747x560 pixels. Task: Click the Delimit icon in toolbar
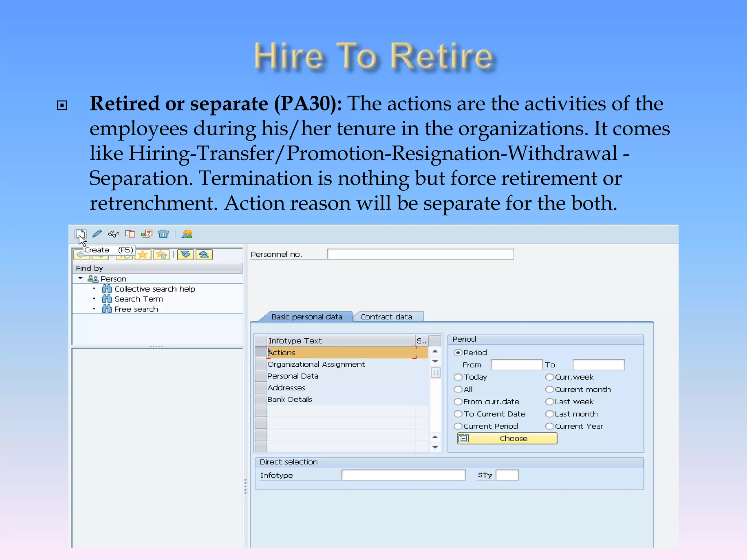147,234
